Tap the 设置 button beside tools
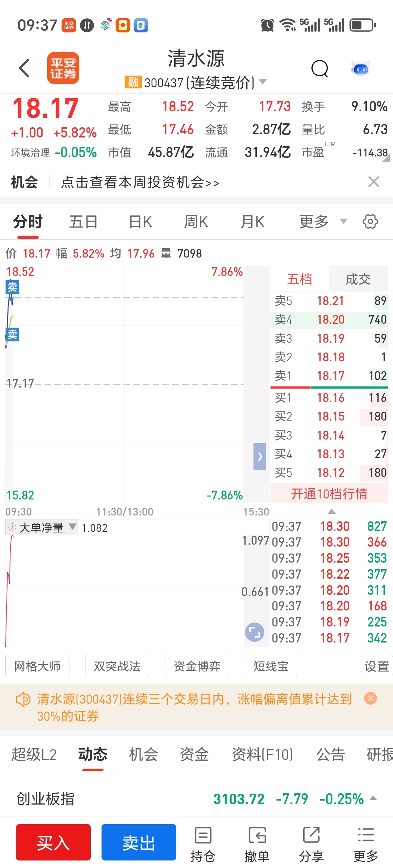 pos(377,665)
